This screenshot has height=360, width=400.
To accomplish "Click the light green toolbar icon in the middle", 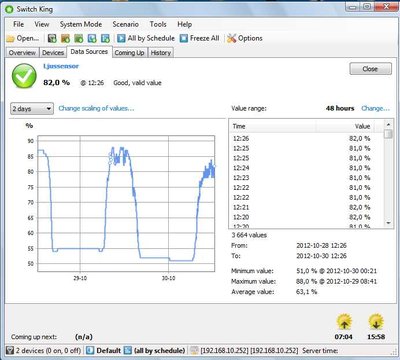I will point(79,38).
